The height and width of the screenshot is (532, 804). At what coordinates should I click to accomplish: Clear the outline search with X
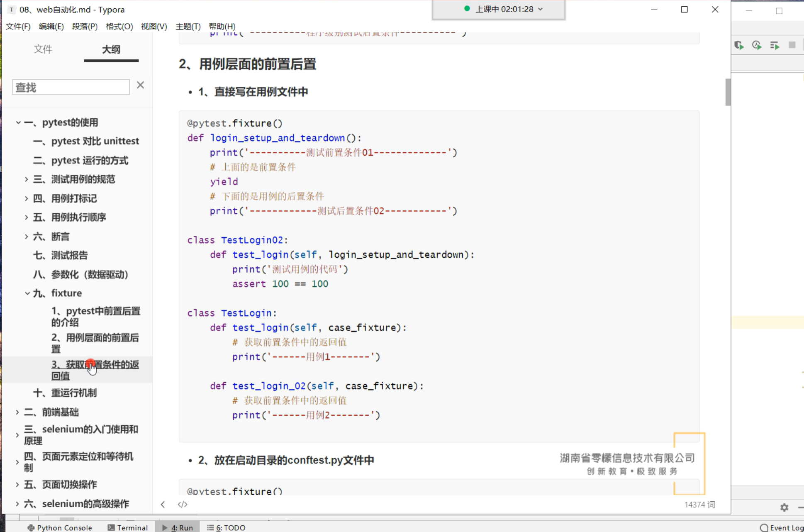[140, 85]
